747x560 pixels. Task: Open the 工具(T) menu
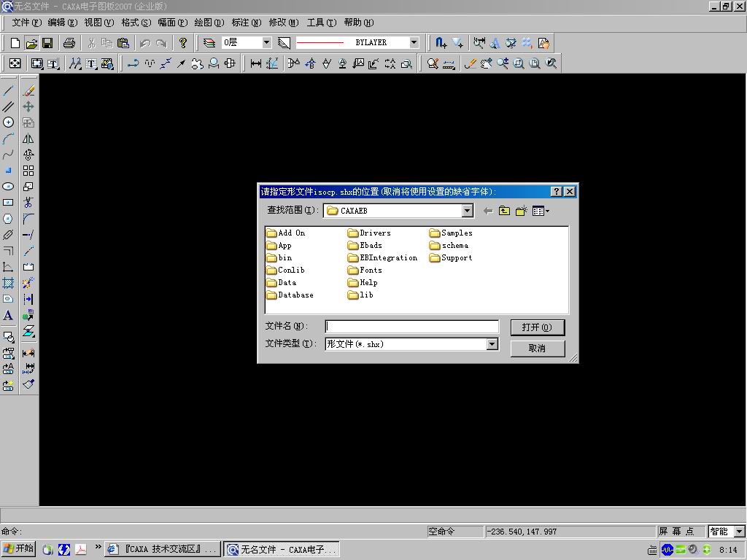pyautogui.click(x=322, y=23)
